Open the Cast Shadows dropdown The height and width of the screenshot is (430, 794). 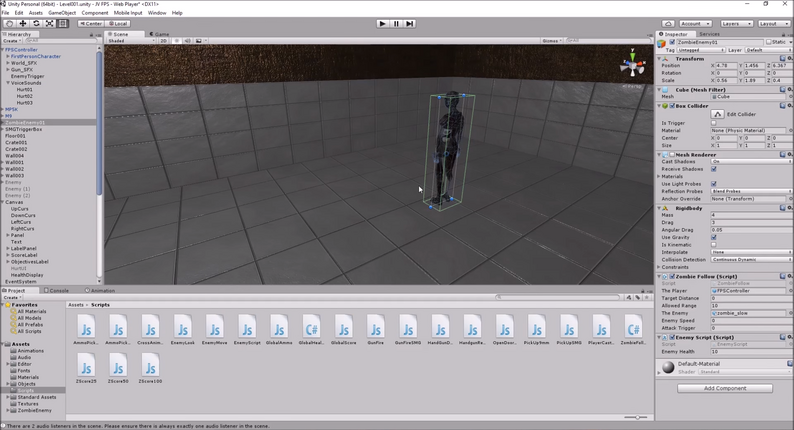(x=751, y=162)
